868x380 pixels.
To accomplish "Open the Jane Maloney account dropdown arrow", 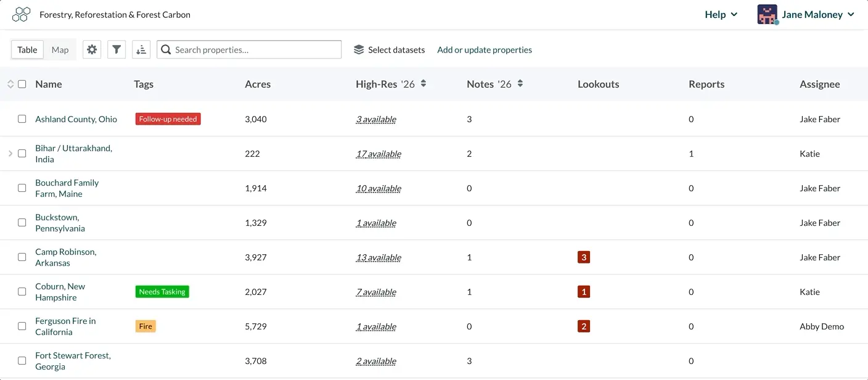I will pos(851,14).
